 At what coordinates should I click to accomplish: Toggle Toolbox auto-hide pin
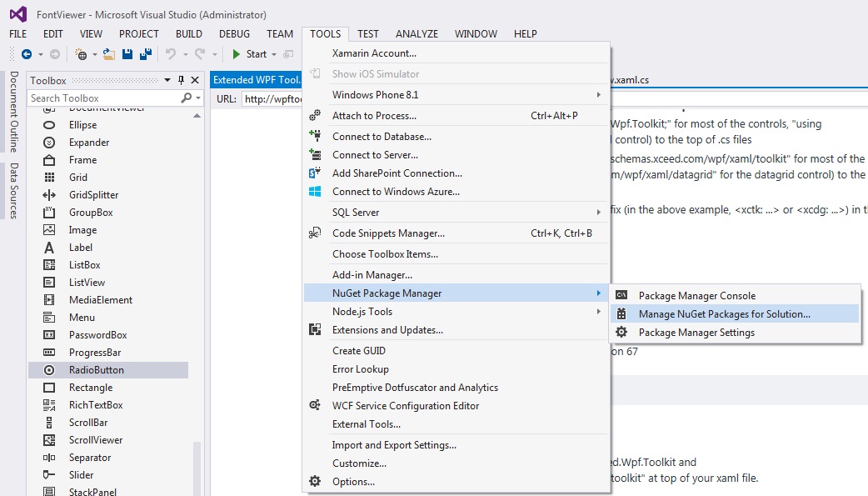(181, 80)
